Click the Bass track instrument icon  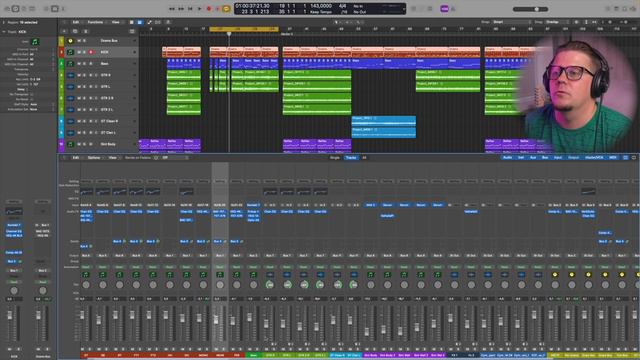70,64
